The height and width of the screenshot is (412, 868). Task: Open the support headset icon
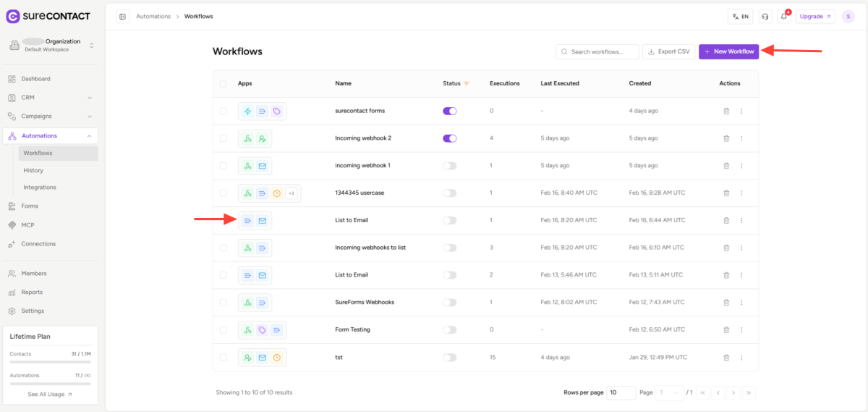[765, 17]
